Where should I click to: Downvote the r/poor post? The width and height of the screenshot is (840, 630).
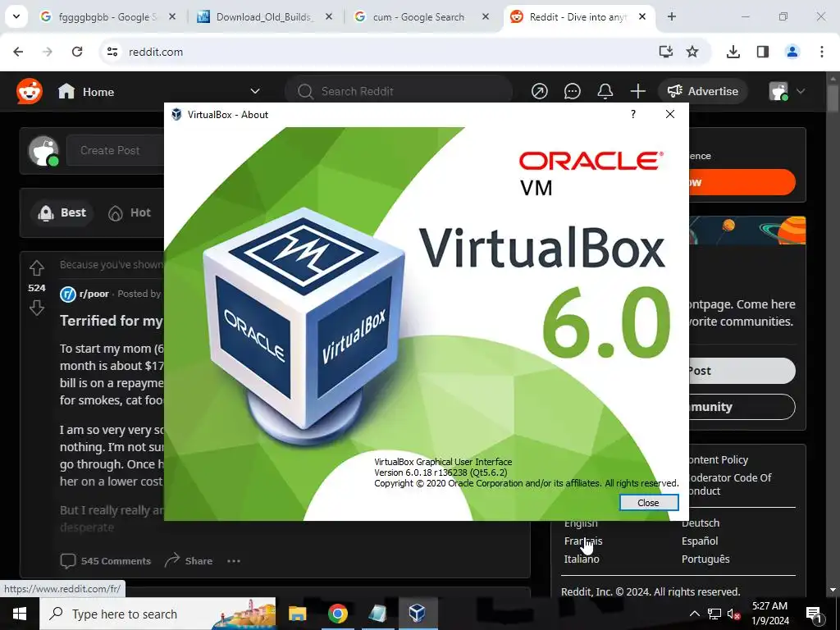tap(36, 308)
